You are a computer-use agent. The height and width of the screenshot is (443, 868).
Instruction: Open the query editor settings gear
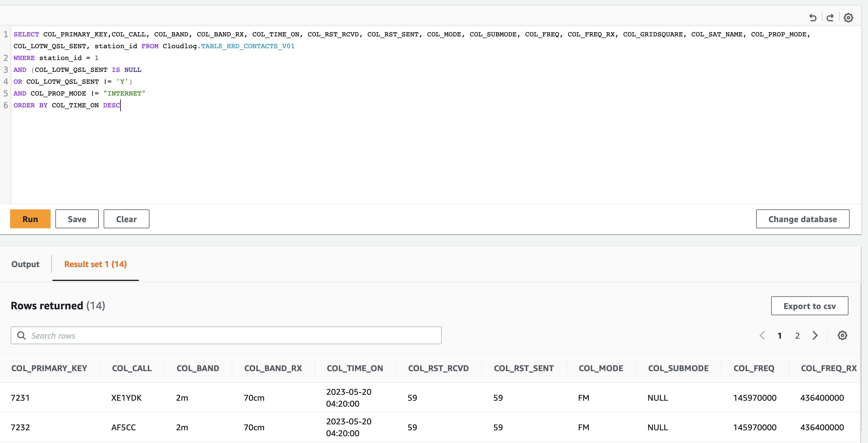tap(848, 17)
